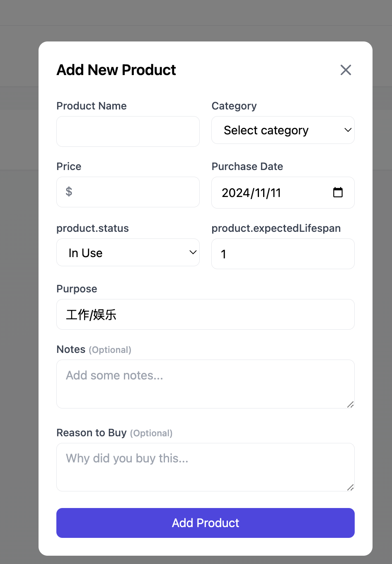Click the Reason to Buy resize handle

351,487
